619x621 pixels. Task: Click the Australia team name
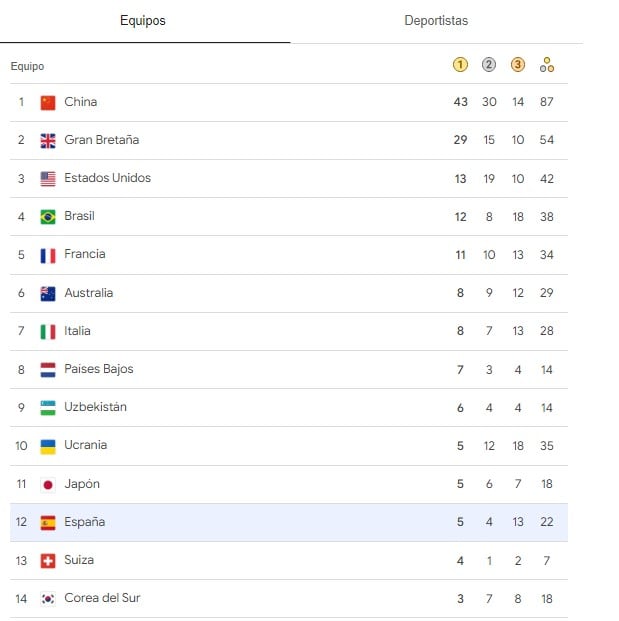(x=88, y=293)
